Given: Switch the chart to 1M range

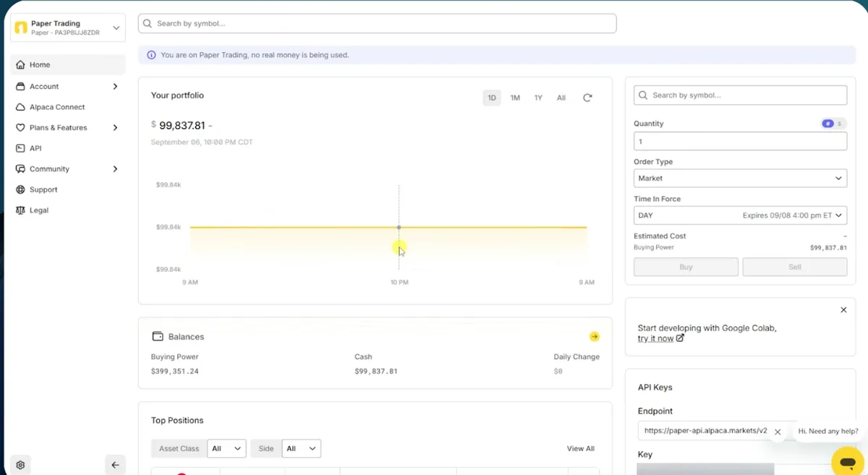Looking at the screenshot, I should [515, 98].
